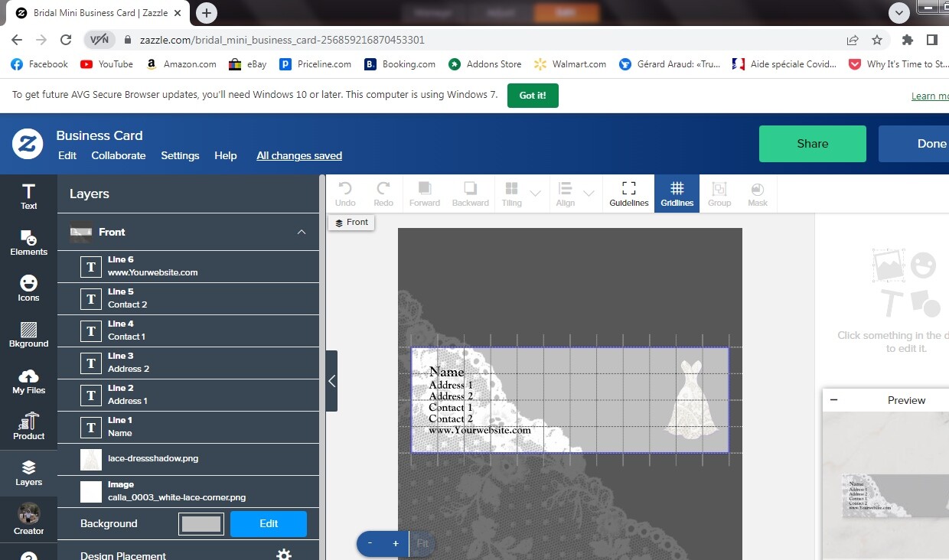Screen dimensions: 949x560
Task: Click the Front view tab on canvas
Action: point(352,223)
